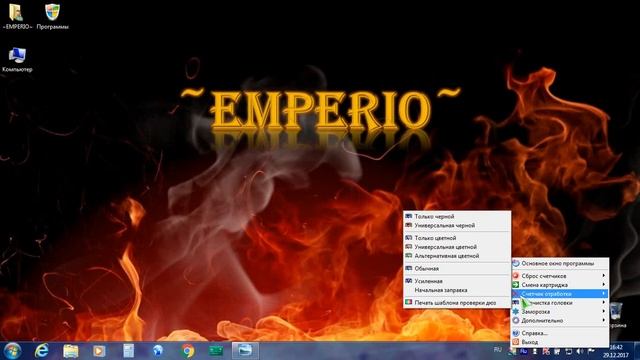Select Универсальная цветной option
Screen dimensions: 640x360
(457, 247)
